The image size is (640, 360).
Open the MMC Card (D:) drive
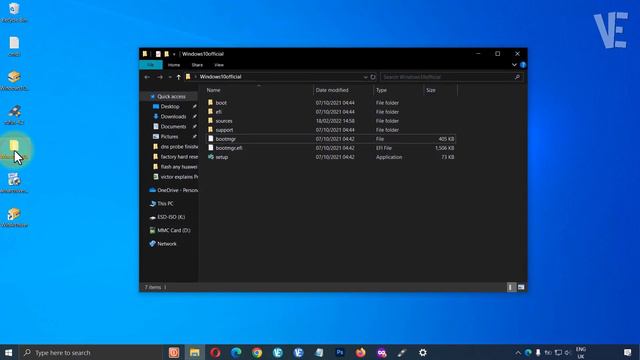(x=173, y=230)
